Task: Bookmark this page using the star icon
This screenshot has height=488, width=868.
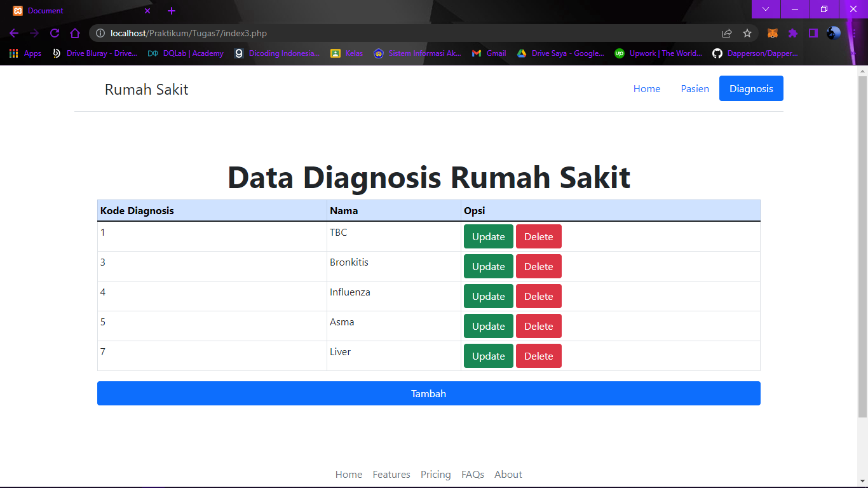Action: [748, 33]
